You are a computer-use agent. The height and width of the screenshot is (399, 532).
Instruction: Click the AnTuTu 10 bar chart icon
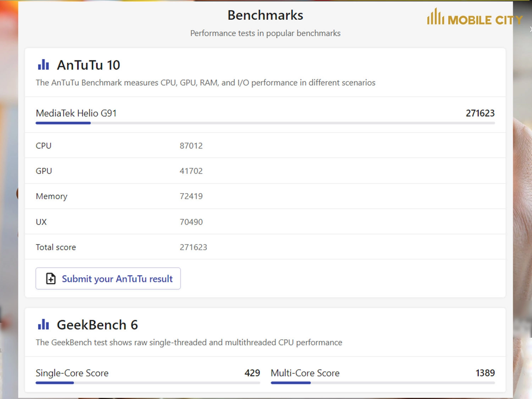tap(43, 65)
